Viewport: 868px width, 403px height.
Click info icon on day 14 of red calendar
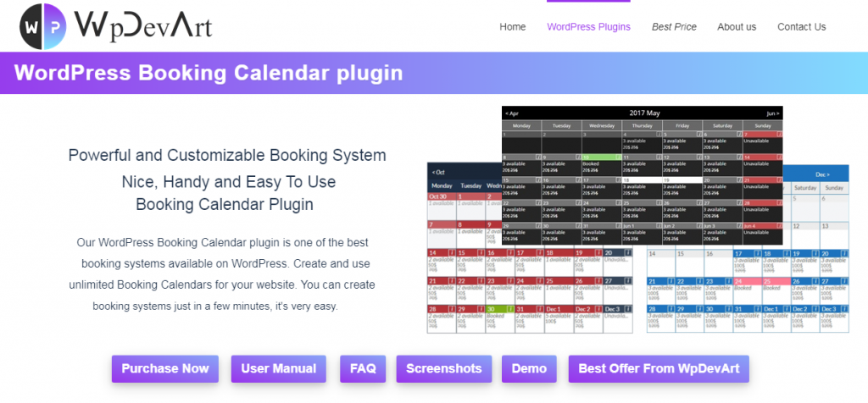tap(452, 252)
